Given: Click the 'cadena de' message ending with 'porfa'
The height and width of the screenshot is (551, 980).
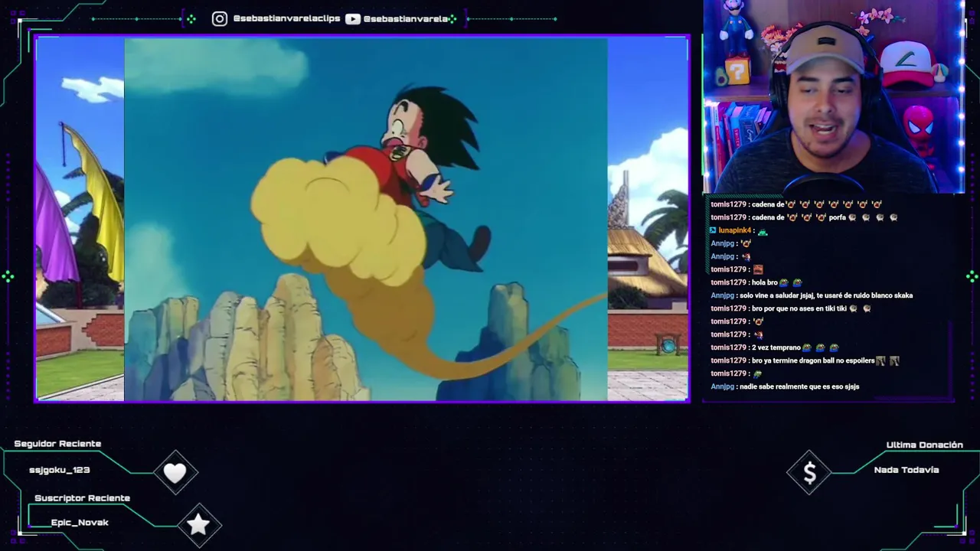Looking at the screenshot, I should pos(804,217).
